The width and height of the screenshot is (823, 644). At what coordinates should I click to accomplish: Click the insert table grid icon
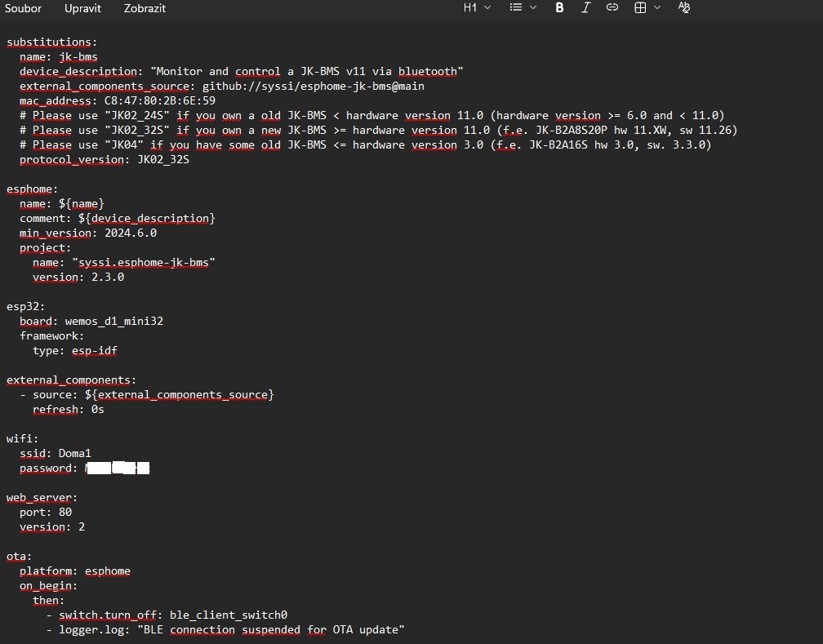[x=641, y=7]
